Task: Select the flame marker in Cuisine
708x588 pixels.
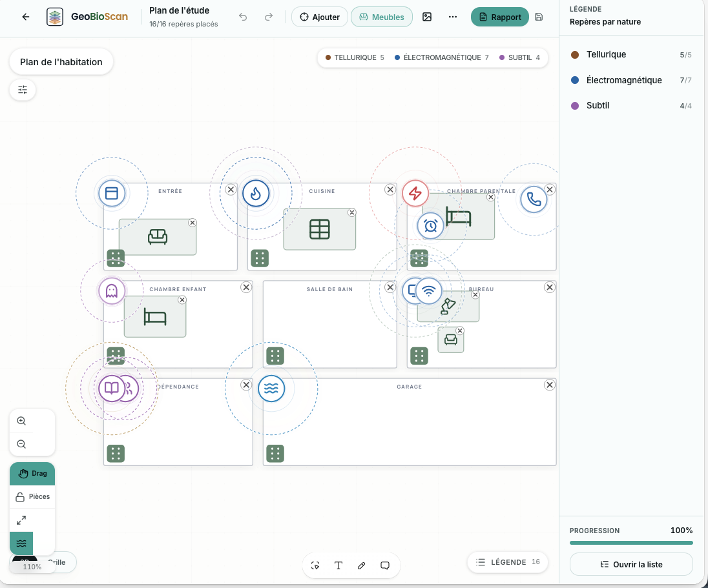Action: pos(256,193)
